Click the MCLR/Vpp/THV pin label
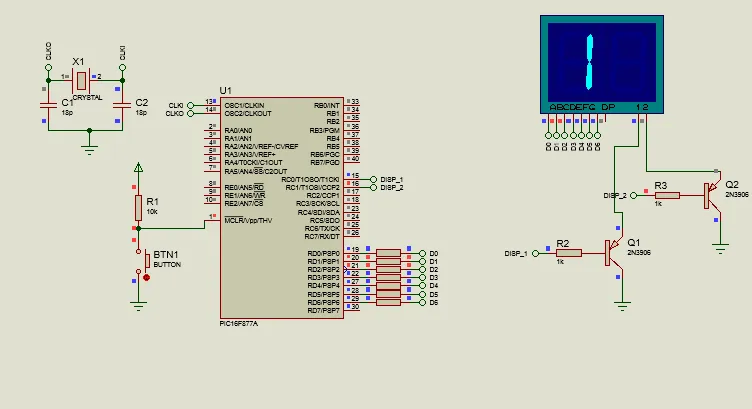Screen dimensions: 752x409 pyautogui.click(x=248, y=221)
